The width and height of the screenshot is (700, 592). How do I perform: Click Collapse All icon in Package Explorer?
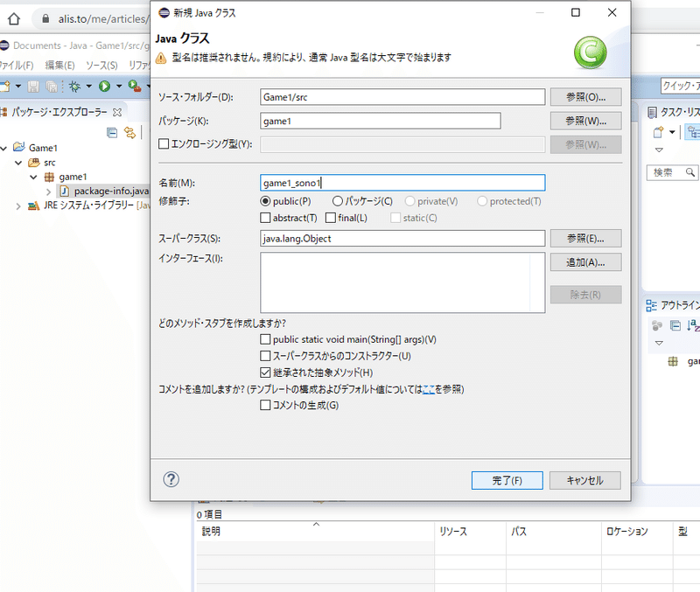pyautogui.click(x=112, y=133)
